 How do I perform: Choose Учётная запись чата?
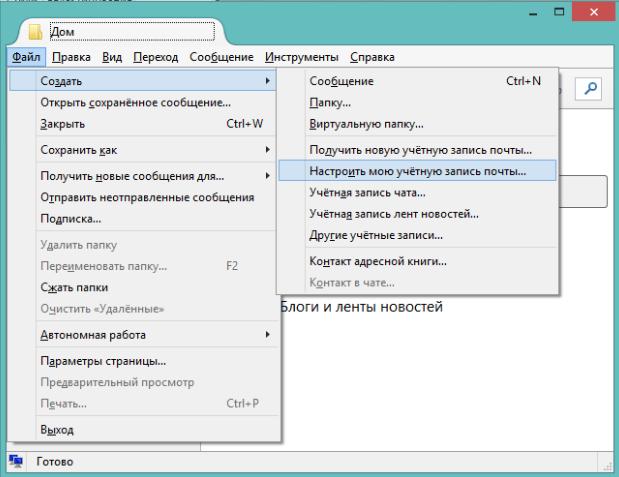pos(367,192)
